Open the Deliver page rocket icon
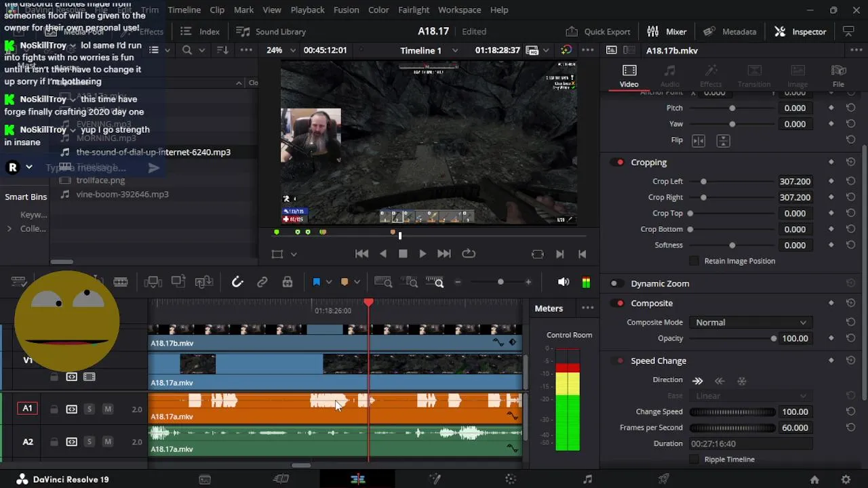Image resolution: width=868 pixels, height=488 pixels. click(664, 479)
